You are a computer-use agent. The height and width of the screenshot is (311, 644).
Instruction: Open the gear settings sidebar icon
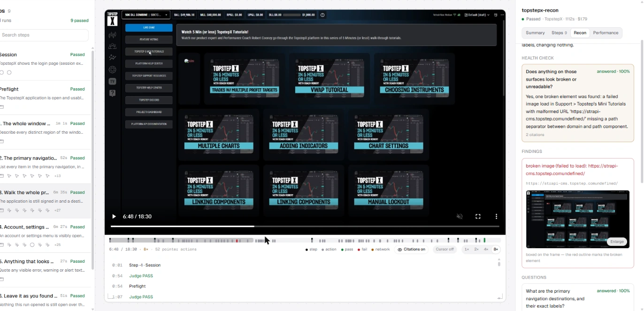coord(112,69)
